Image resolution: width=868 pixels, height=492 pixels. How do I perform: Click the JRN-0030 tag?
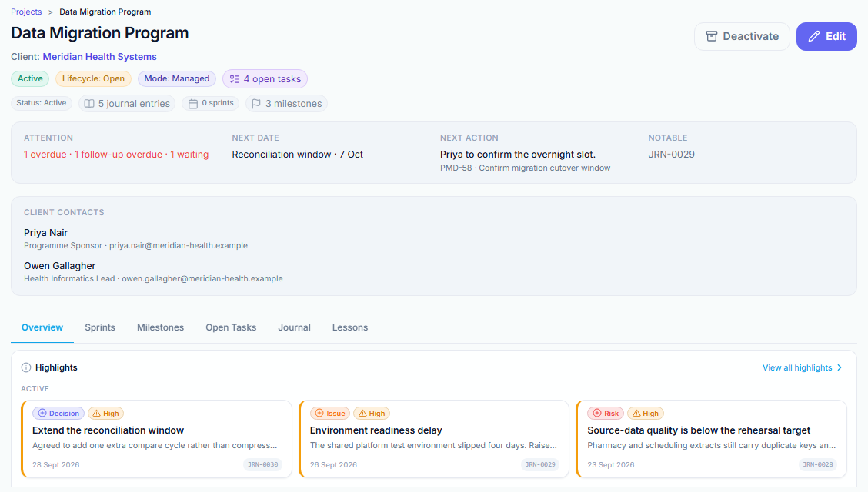pos(263,465)
